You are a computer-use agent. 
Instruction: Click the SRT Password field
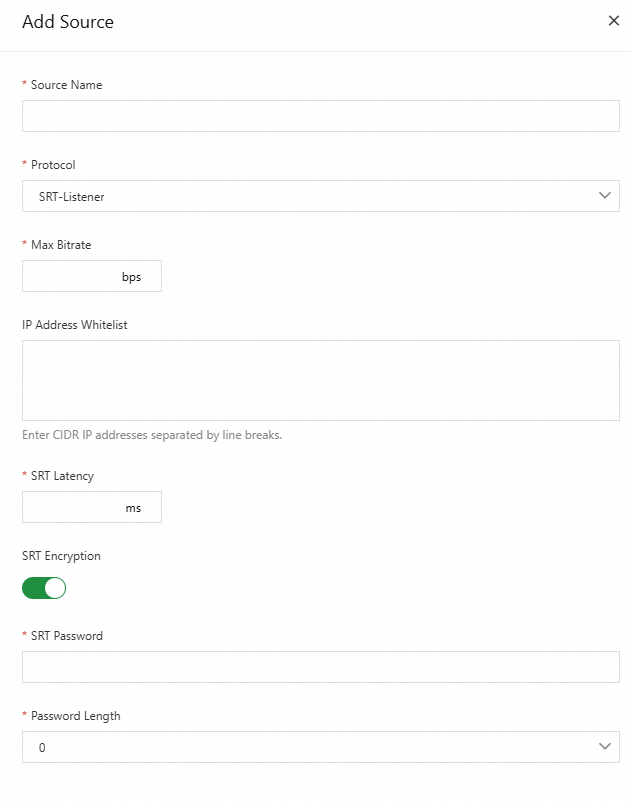coord(320,667)
